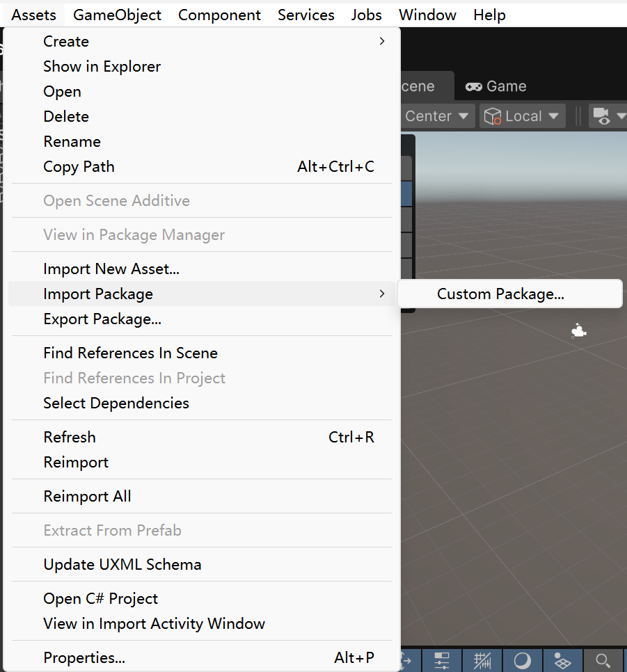Select Import New Asset... menu entry

pyautogui.click(x=111, y=269)
